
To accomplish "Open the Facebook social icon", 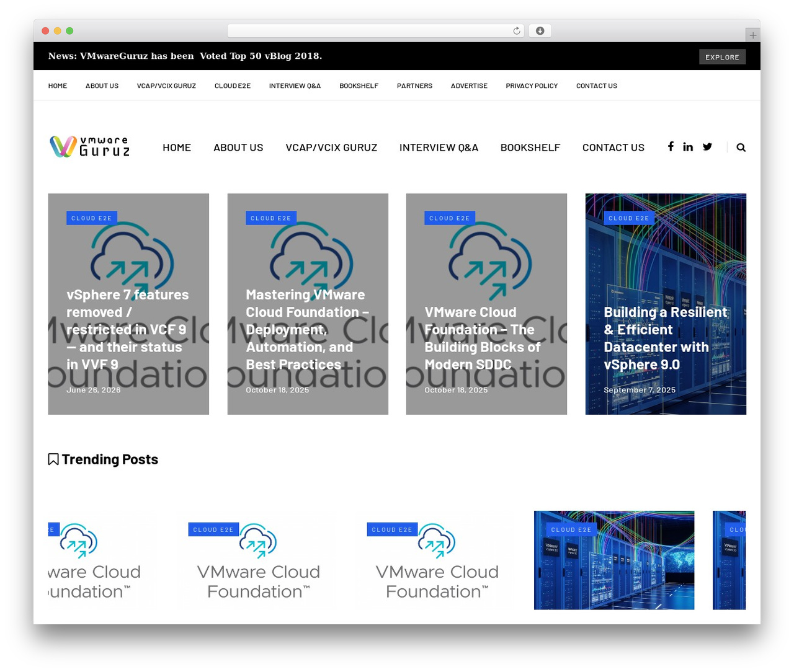I will point(671,147).
